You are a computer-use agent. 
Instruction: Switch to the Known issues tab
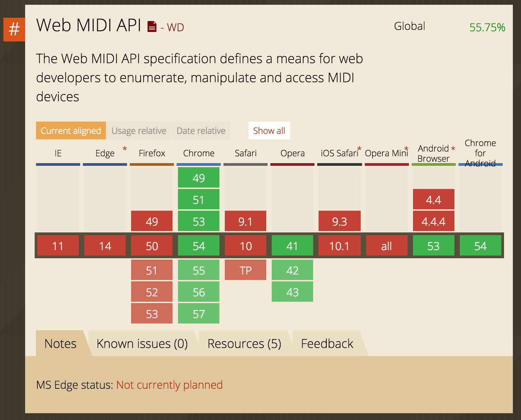pos(143,344)
